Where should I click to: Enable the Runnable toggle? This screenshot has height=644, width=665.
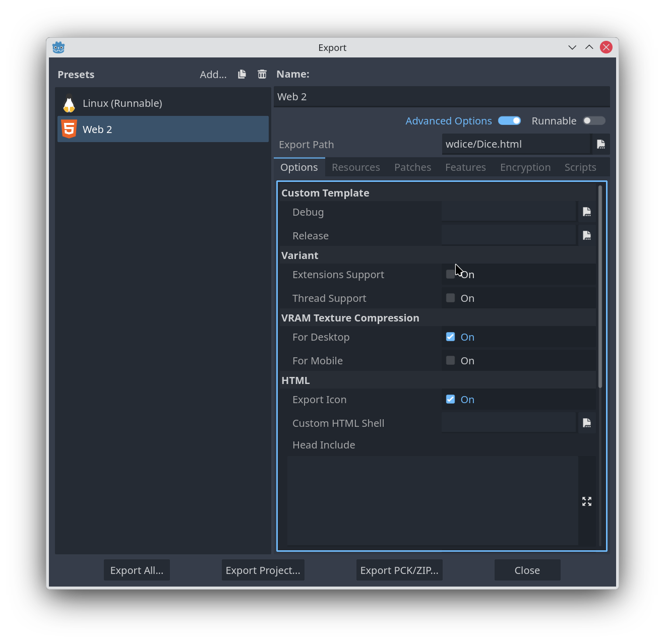594,121
